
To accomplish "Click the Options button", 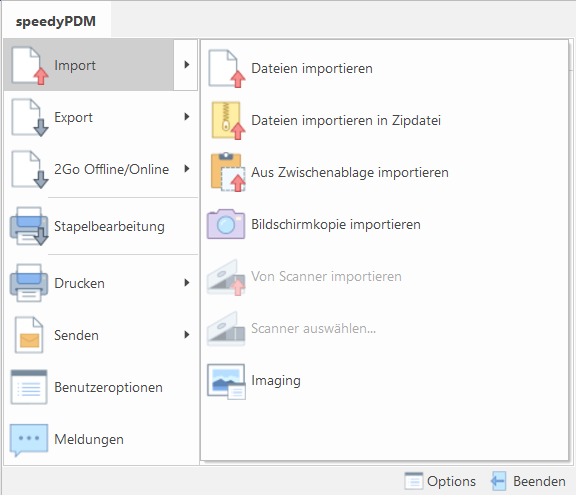I will tap(440, 481).
